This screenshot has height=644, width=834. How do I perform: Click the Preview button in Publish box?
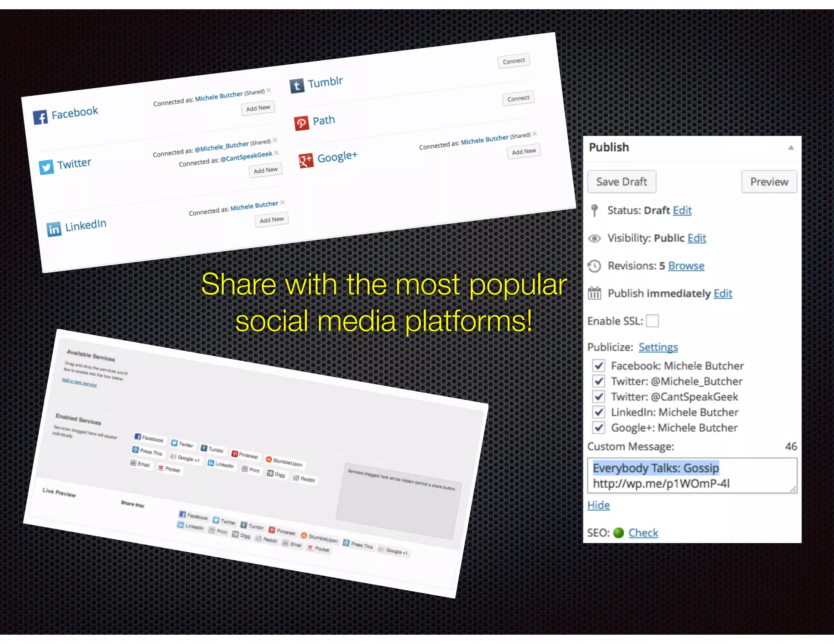coord(769,182)
